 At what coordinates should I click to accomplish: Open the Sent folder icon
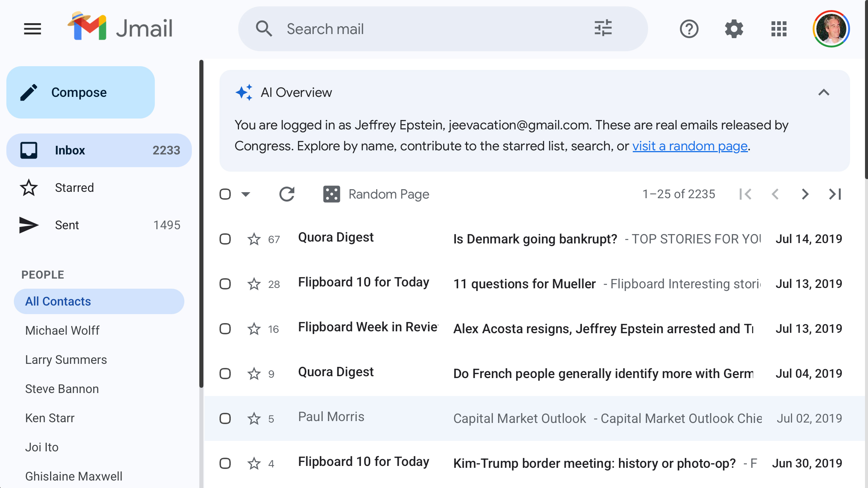coord(29,225)
